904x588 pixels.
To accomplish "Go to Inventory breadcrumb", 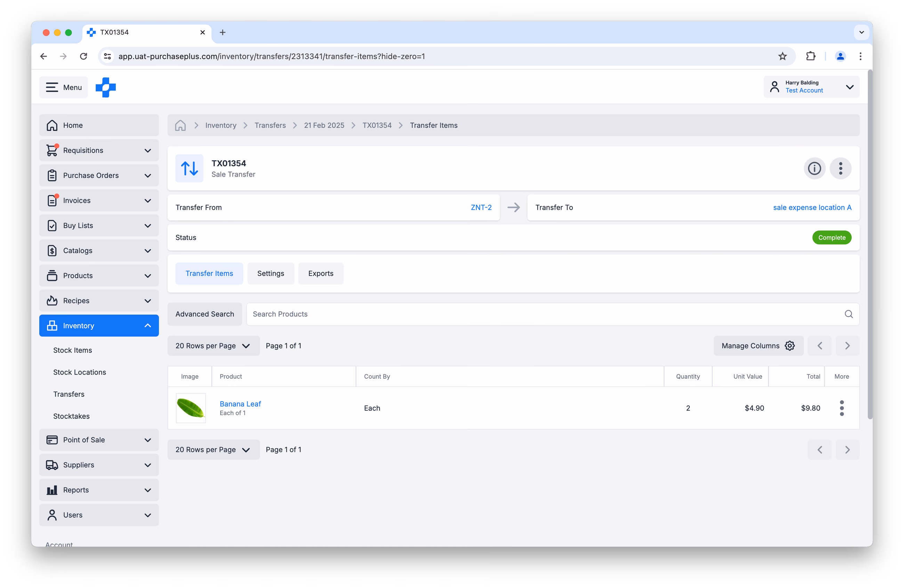I will coord(221,125).
